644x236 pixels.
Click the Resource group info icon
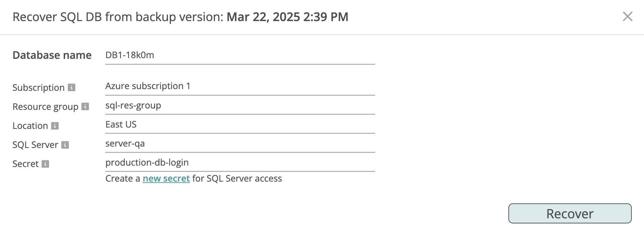[x=86, y=106]
